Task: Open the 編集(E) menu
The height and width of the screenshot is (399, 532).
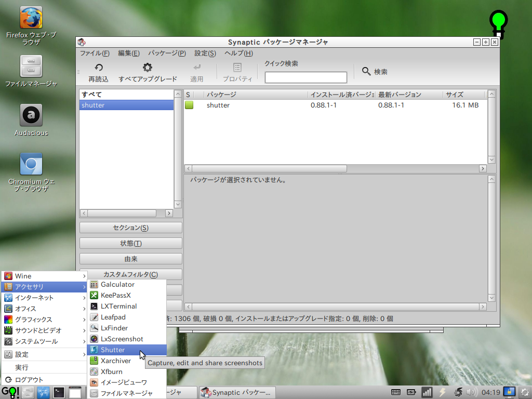Action: (x=129, y=54)
